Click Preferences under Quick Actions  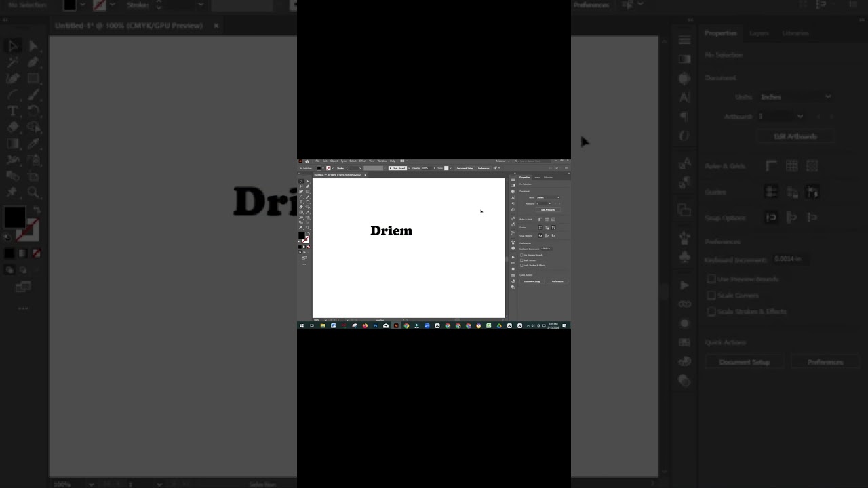557,281
